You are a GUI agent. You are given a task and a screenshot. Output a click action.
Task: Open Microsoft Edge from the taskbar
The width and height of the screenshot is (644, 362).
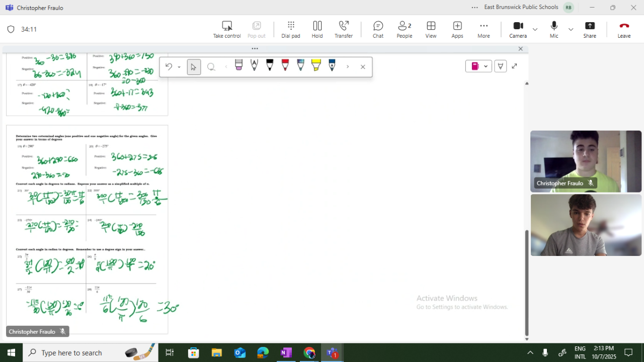[263, 352]
